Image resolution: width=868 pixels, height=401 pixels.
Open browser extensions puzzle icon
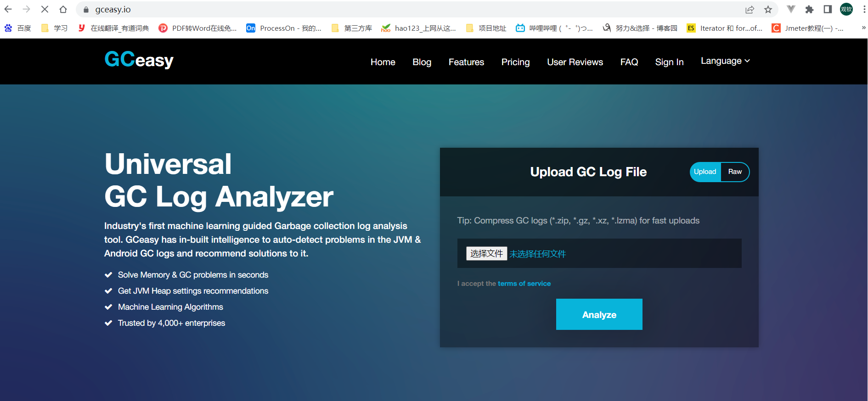click(809, 9)
